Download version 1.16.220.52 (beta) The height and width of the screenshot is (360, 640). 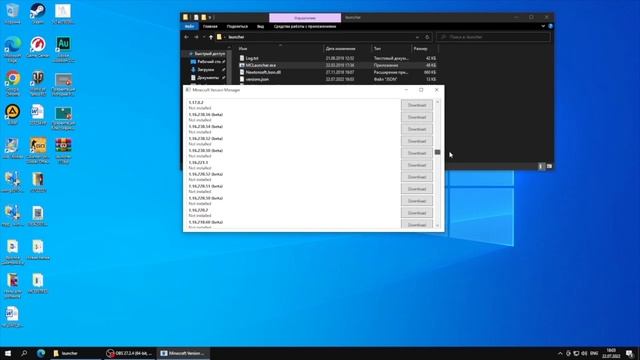(417, 177)
